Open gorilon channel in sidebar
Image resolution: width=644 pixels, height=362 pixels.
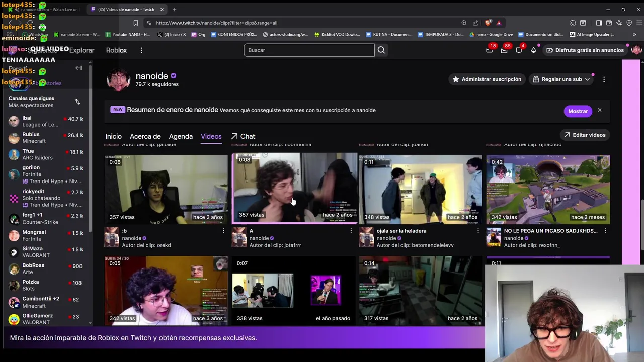click(x=45, y=174)
